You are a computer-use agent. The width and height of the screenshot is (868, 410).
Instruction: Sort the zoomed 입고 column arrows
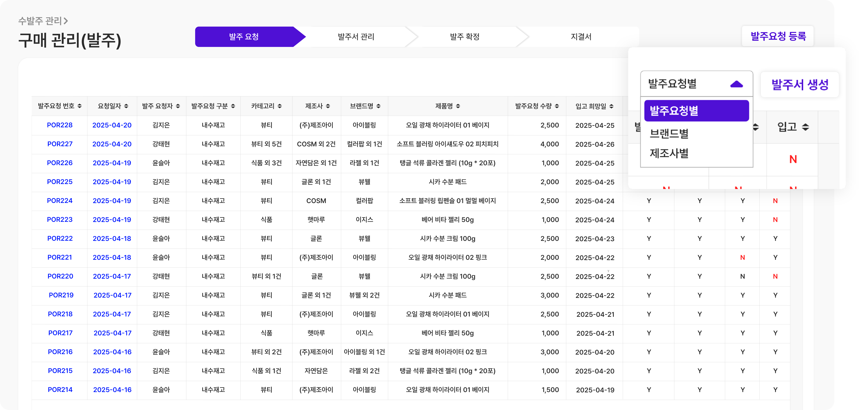coord(805,127)
